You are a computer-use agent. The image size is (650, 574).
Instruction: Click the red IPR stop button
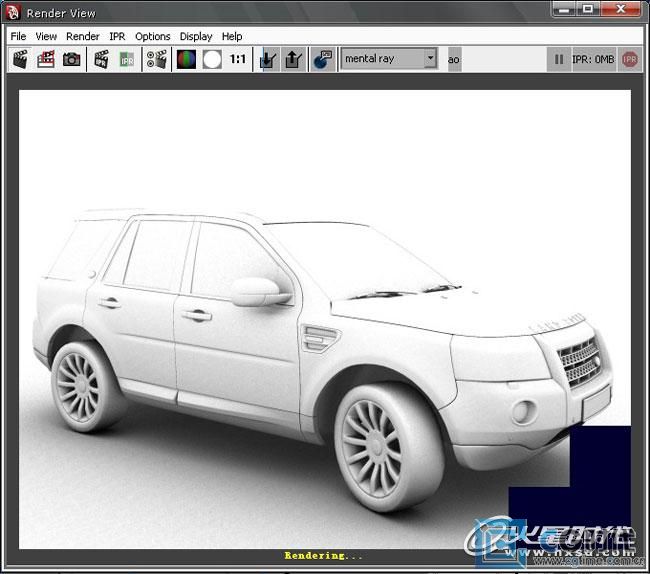click(630, 60)
